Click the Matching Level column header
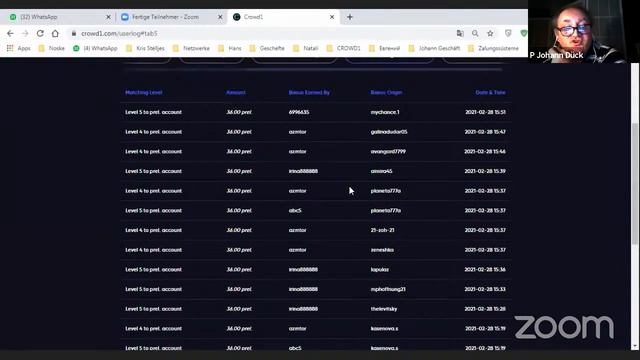The width and height of the screenshot is (640, 360). (x=144, y=93)
